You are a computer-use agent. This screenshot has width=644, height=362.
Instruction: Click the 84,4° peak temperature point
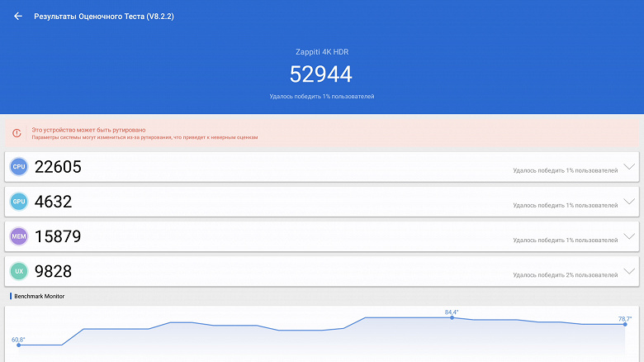452,317
